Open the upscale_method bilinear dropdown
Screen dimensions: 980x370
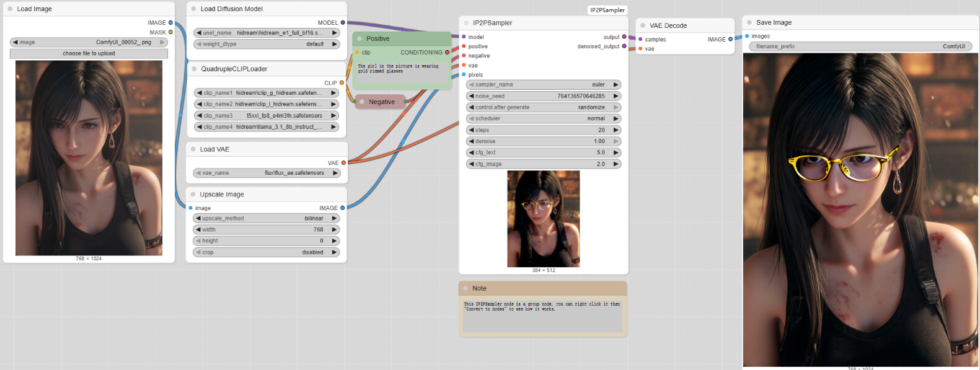click(x=267, y=218)
